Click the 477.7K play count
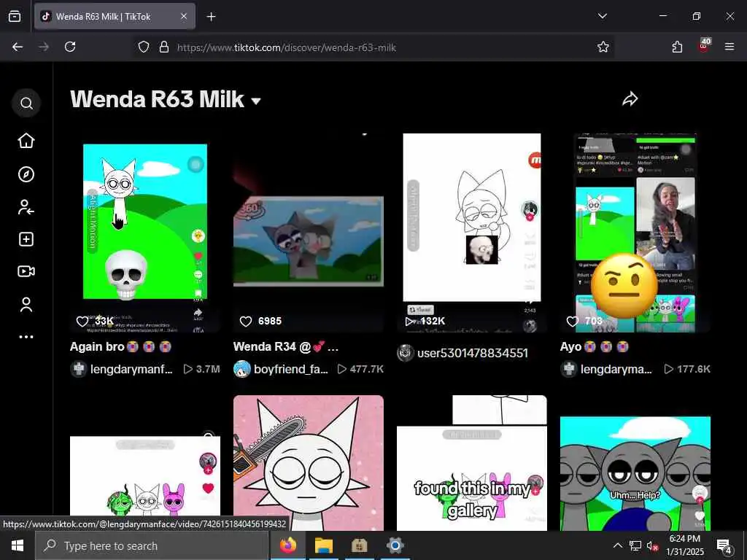Viewport: 747px width, 560px height. [x=360, y=369]
